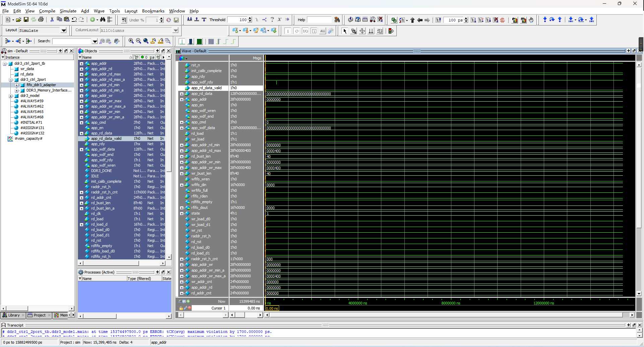Increase the Threshold value stepper

click(x=250, y=18)
